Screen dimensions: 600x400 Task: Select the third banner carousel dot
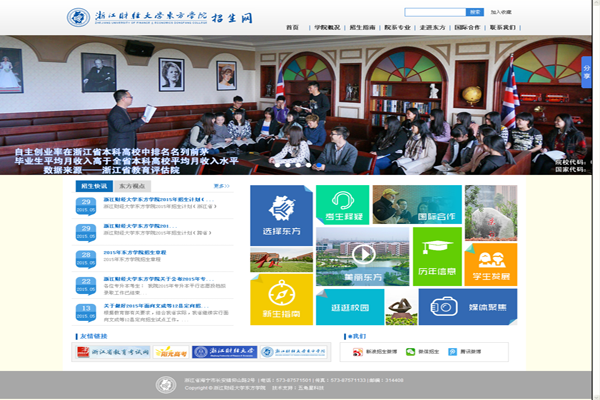(298, 165)
